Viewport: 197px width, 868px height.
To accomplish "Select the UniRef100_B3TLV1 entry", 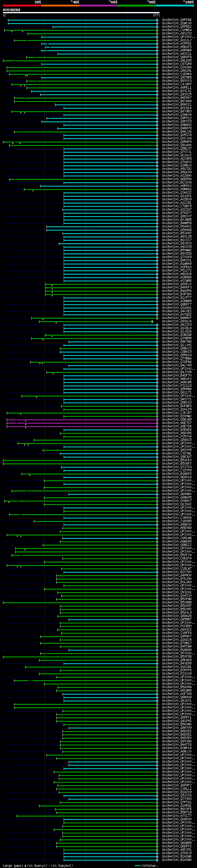I will click(x=176, y=91).
